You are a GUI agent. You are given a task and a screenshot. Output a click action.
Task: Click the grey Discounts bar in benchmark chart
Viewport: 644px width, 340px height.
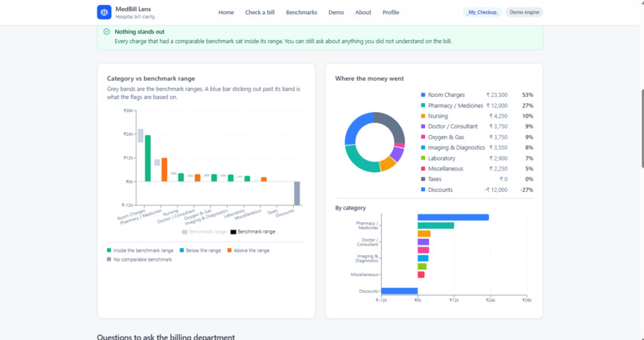[x=297, y=194]
